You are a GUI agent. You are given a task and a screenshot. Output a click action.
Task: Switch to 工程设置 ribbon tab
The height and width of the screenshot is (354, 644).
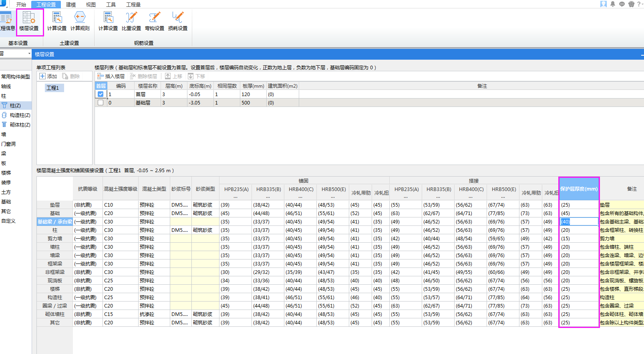46,4
